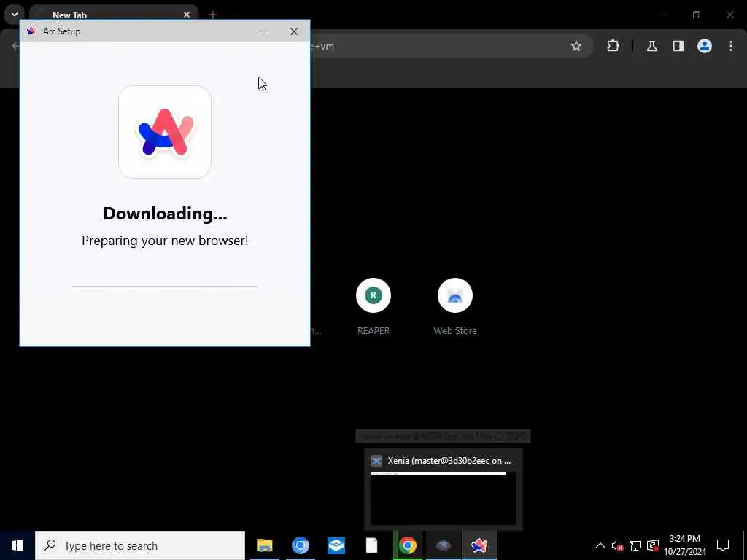Select the New Tab tab

click(x=115, y=15)
